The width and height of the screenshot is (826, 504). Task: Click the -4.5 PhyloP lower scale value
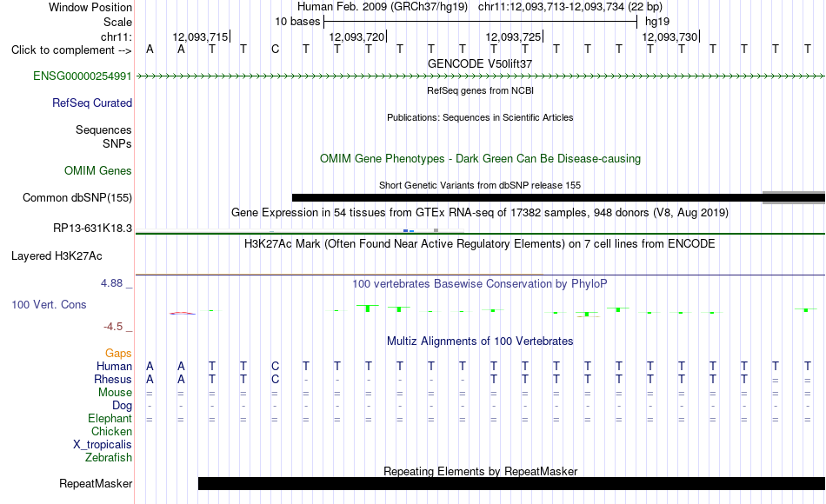tap(113, 327)
